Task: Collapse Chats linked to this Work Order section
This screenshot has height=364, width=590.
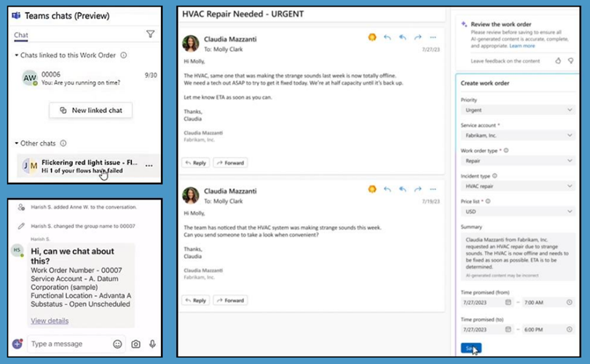Action: (x=17, y=55)
